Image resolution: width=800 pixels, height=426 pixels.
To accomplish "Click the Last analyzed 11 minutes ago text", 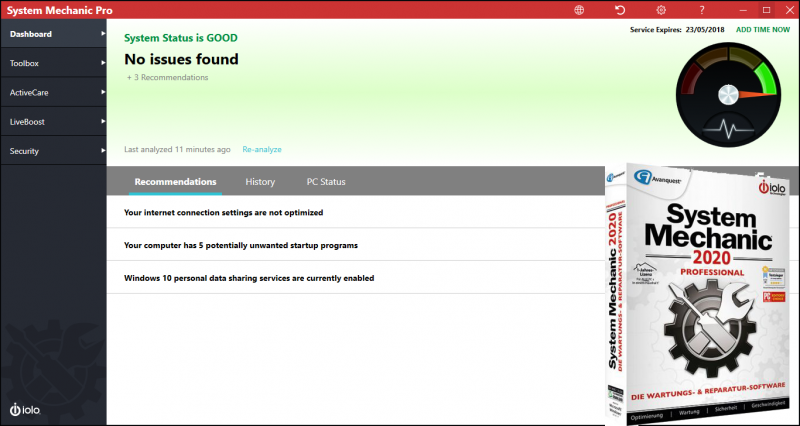I will point(177,149).
